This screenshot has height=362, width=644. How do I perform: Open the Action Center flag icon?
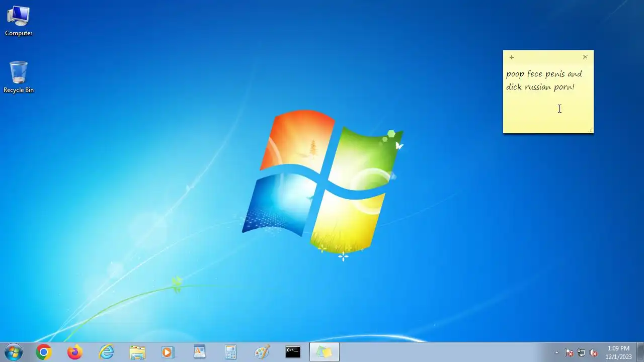(569, 353)
